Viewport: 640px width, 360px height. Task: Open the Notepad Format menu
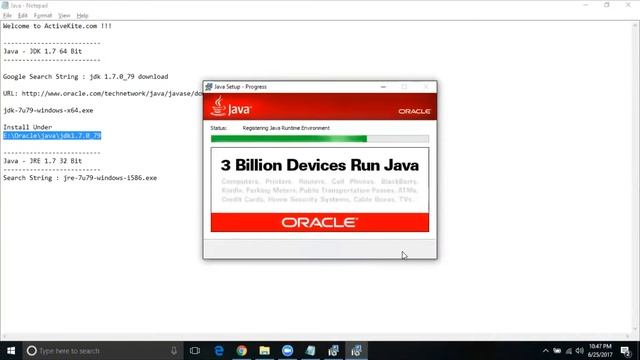click(43, 16)
